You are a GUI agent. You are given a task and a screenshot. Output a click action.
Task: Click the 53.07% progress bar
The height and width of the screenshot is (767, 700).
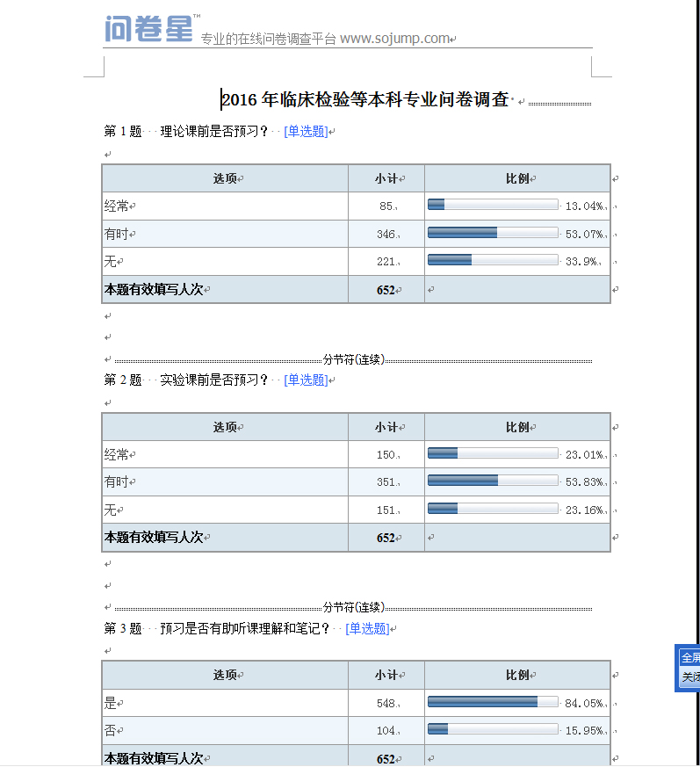[493, 232]
